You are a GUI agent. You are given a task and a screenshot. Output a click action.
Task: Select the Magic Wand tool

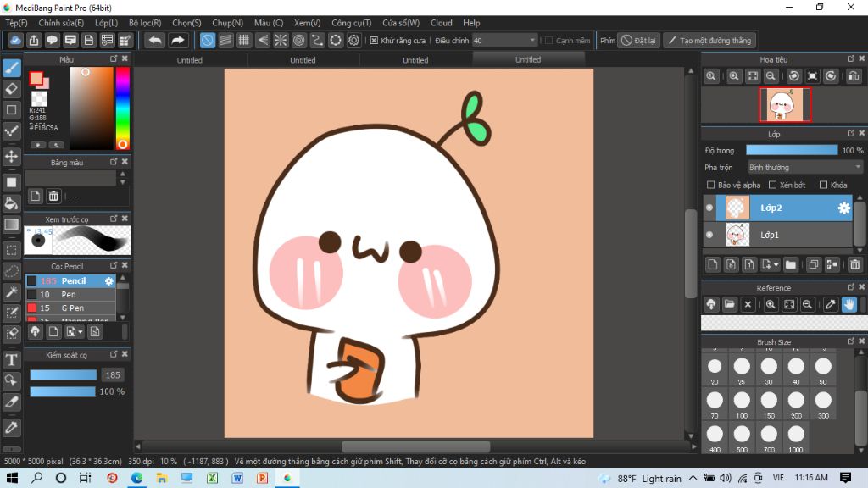pyautogui.click(x=12, y=291)
